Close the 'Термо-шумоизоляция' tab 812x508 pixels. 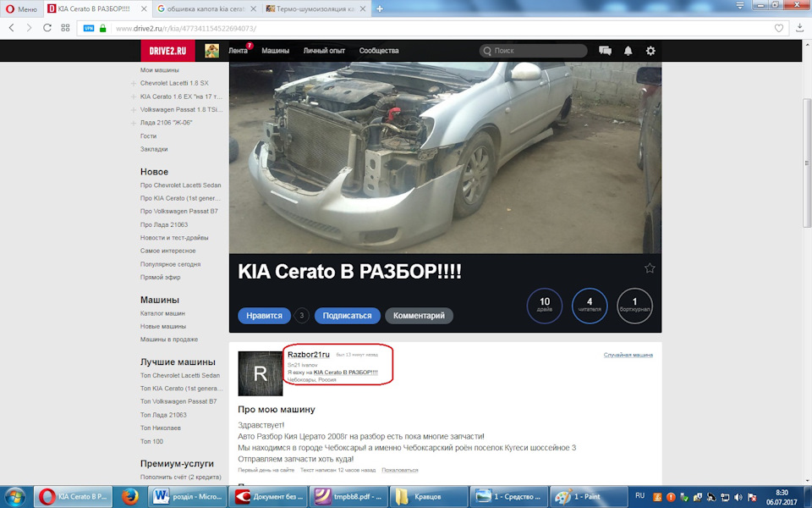(x=363, y=8)
